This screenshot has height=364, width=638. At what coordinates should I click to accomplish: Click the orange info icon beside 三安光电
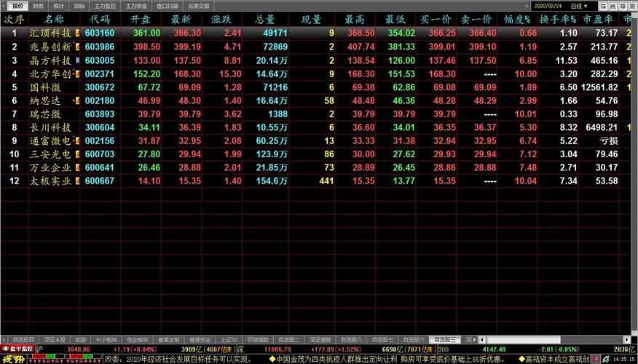(77, 154)
